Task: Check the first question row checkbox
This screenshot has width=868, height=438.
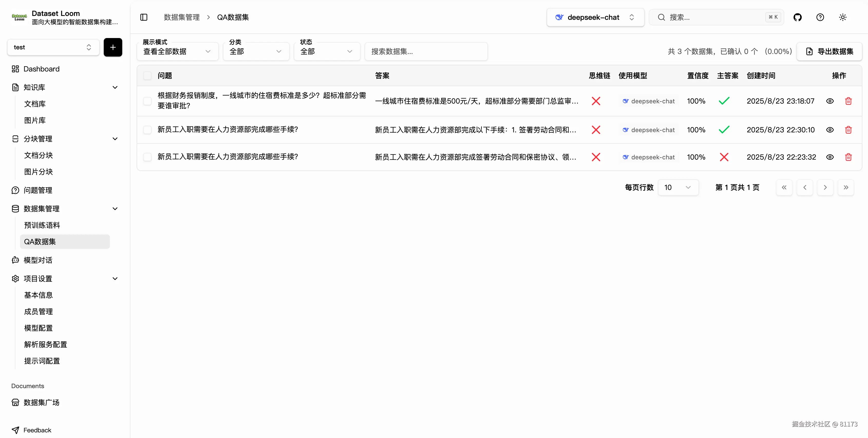Action: pos(147,101)
